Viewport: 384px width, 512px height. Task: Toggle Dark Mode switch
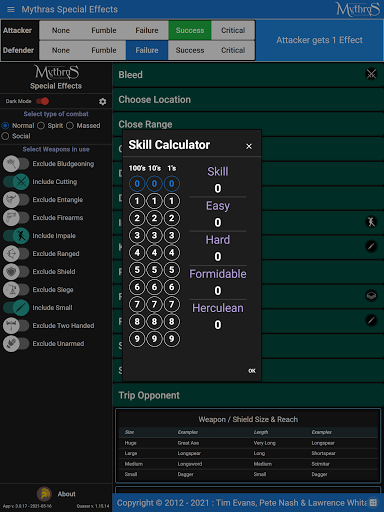(x=43, y=101)
